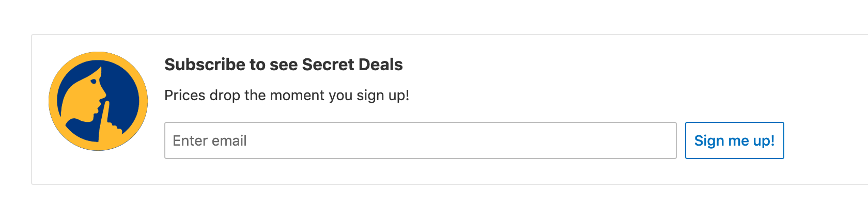The width and height of the screenshot is (868, 220).
Task: Subscribe using the Sign me up! button
Action: click(734, 140)
